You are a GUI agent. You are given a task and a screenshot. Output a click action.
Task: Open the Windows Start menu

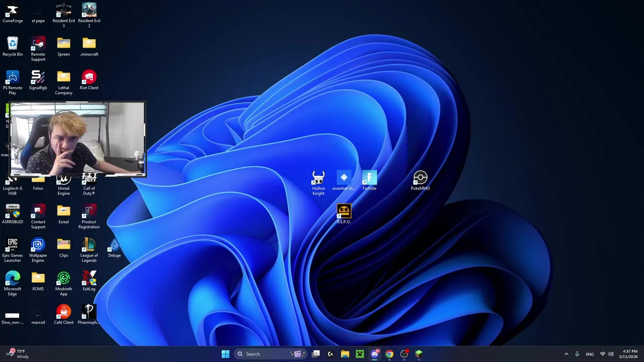225,354
